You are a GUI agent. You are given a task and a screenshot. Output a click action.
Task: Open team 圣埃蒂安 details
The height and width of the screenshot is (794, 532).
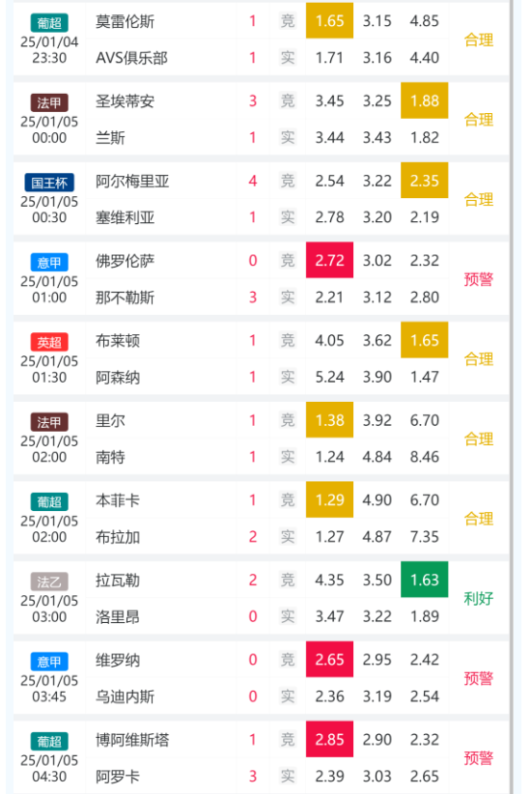point(125,101)
